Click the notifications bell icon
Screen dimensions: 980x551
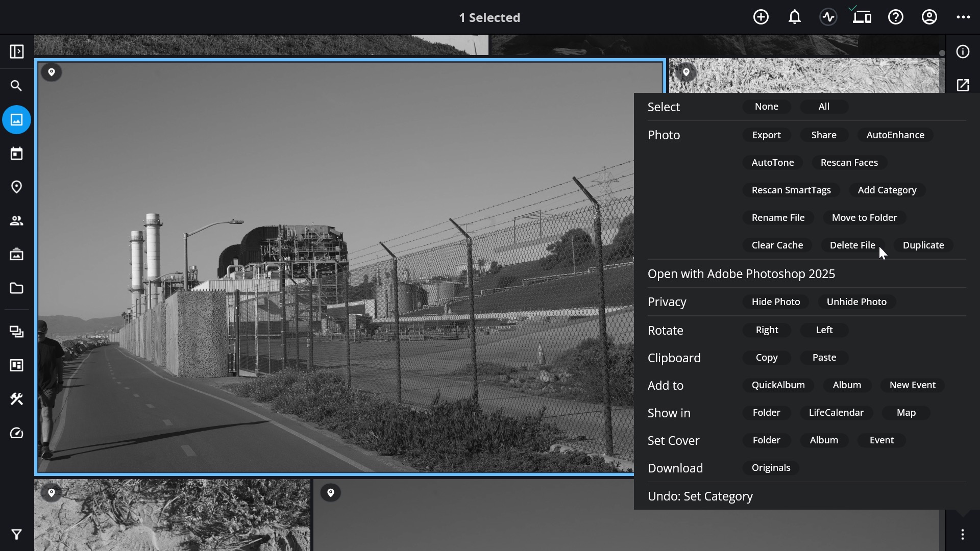(x=794, y=17)
